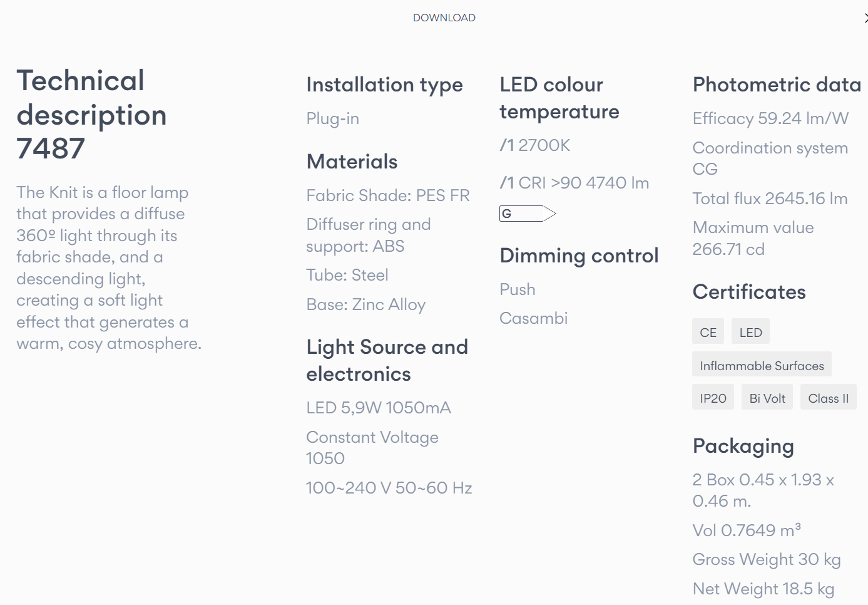Viewport: 868px width, 605px height.
Task: Click the DOWNLOAD link at top
Action: tap(444, 18)
